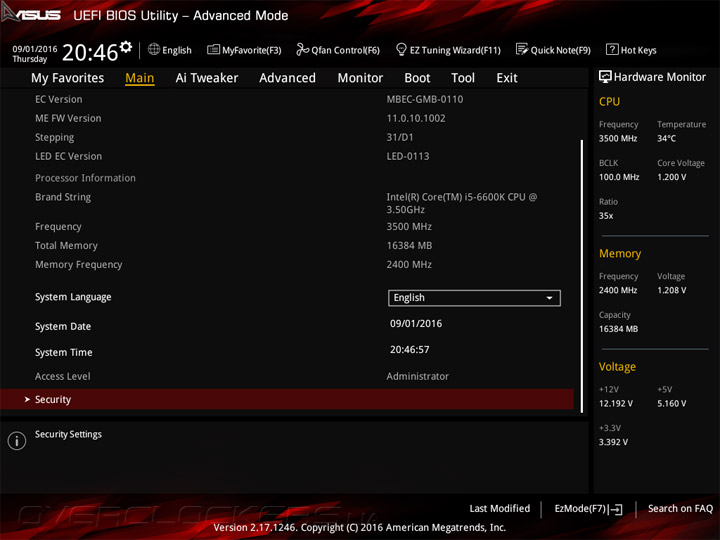Click the System Time value 20:46:57
Image resolution: width=720 pixels, height=540 pixels.
point(410,350)
